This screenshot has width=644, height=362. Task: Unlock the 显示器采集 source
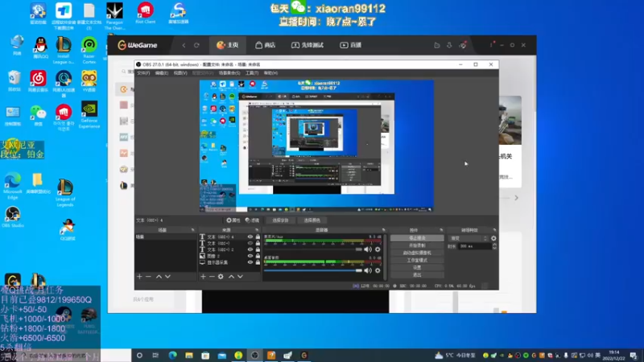click(x=258, y=262)
